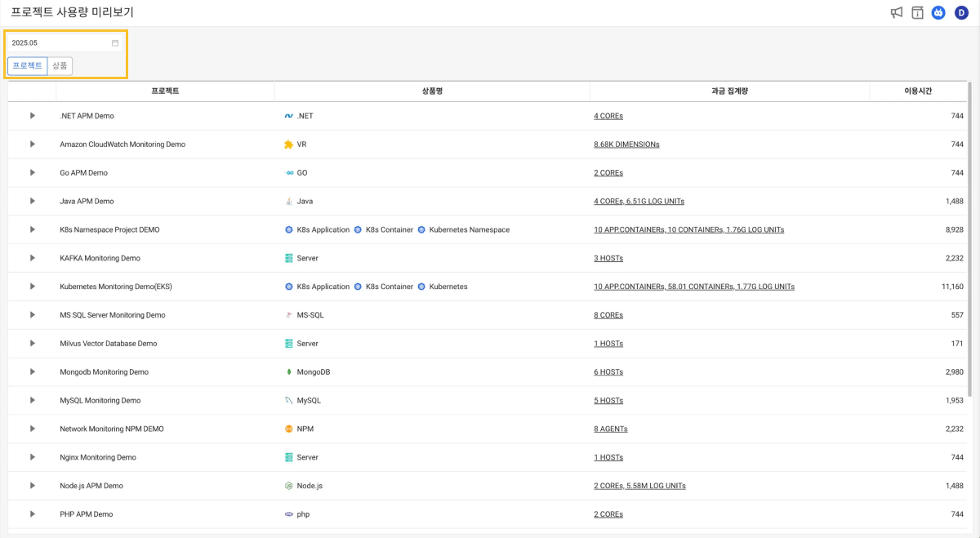
Task: Click the php product icon
Action: pyautogui.click(x=288, y=514)
